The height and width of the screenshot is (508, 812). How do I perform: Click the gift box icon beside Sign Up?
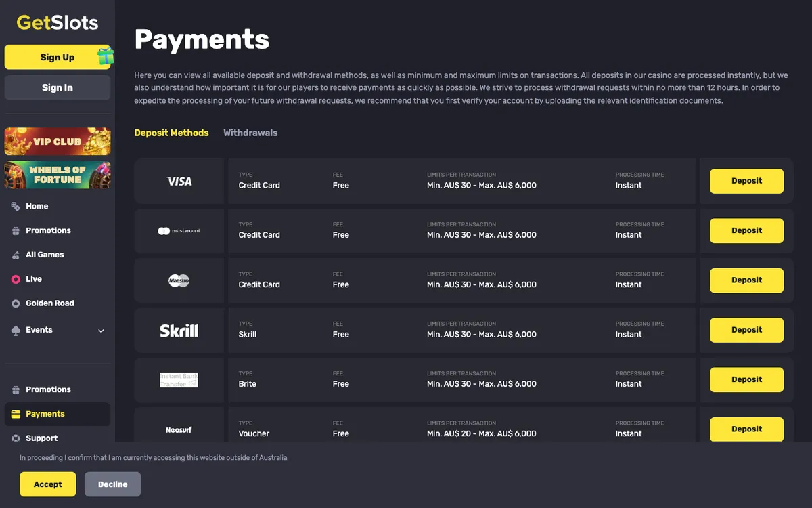pyautogui.click(x=106, y=56)
